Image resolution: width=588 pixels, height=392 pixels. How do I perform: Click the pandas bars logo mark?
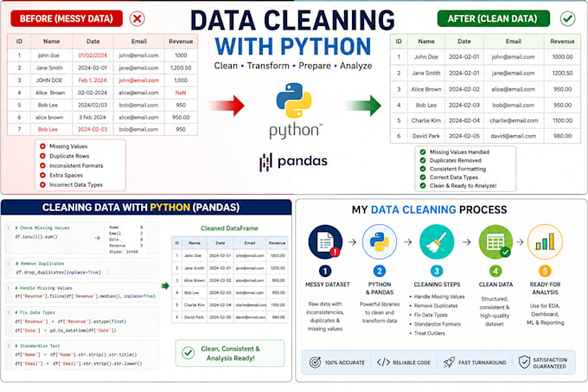click(265, 162)
